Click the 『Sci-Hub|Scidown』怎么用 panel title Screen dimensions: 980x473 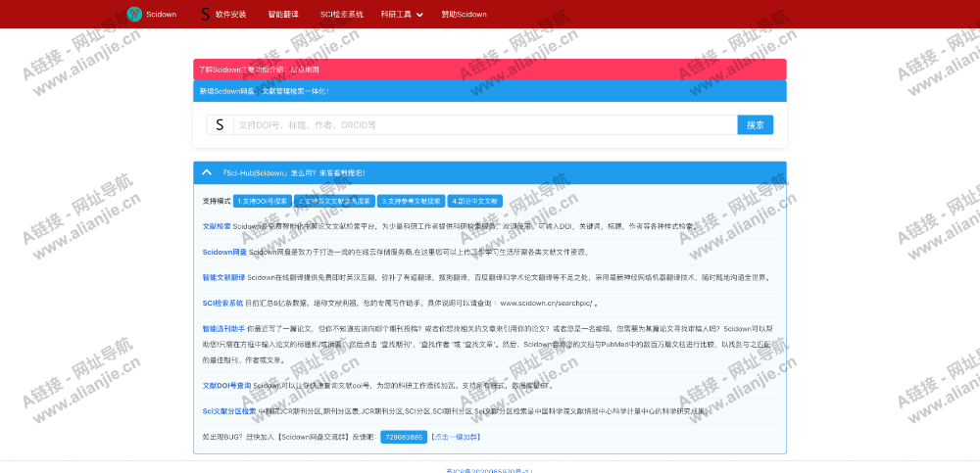(293, 172)
